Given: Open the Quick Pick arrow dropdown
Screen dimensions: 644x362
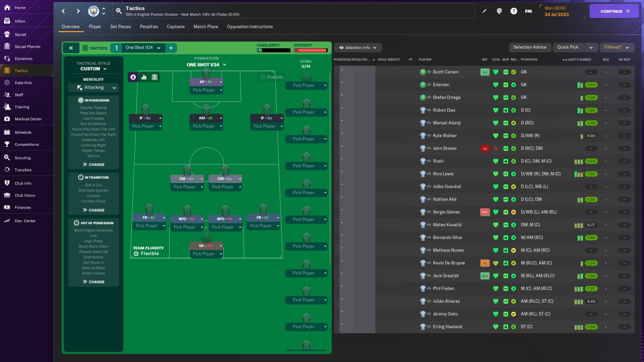Looking at the screenshot, I should coord(591,47).
